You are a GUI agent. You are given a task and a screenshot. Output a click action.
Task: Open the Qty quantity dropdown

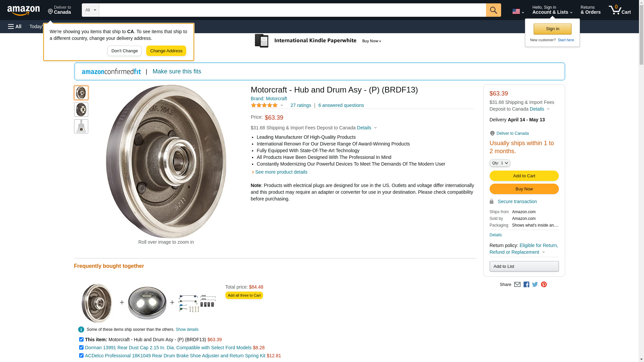point(499,163)
